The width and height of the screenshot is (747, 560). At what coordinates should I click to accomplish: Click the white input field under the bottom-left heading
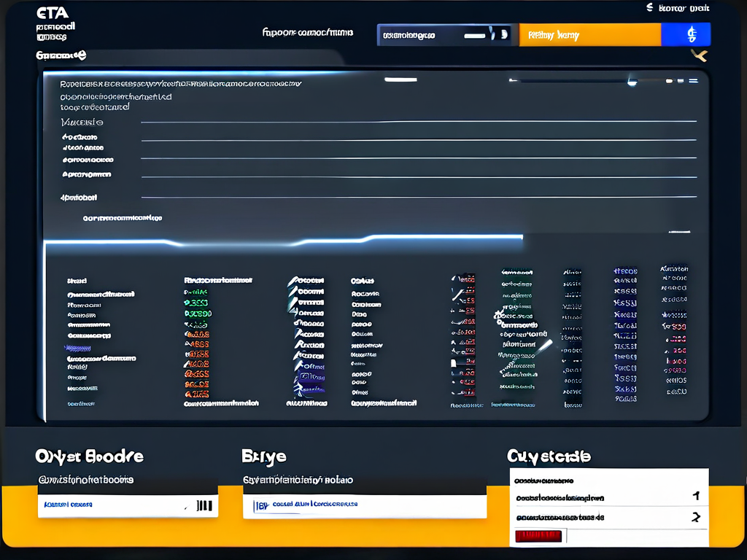(x=128, y=505)
